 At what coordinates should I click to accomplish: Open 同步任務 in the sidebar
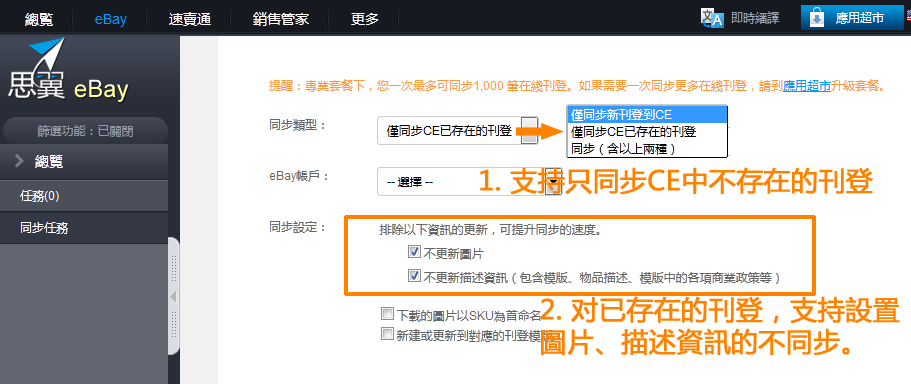click(x=84, y=228)
